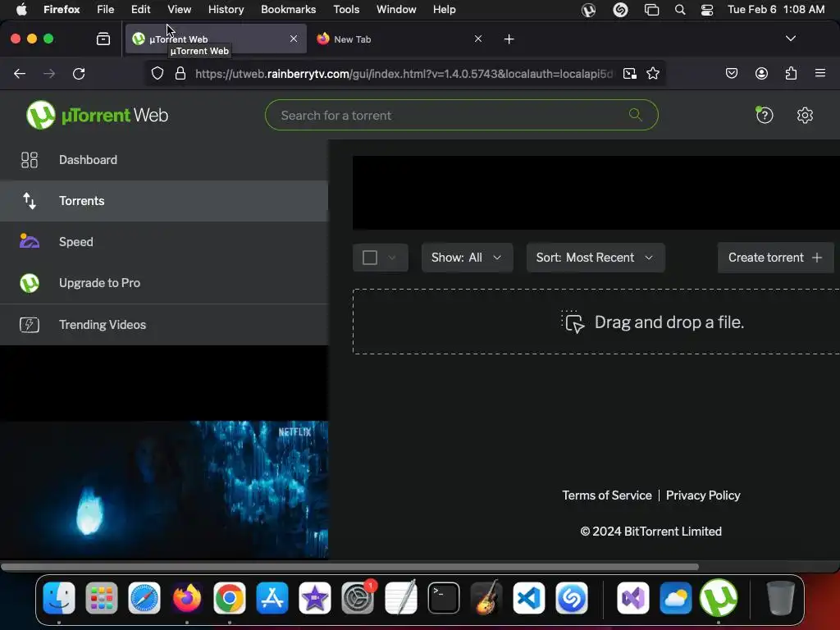This screenshot has height=630, width=840.
Task: Click the tracking protection shield icon
Action: tap(157, 73)
